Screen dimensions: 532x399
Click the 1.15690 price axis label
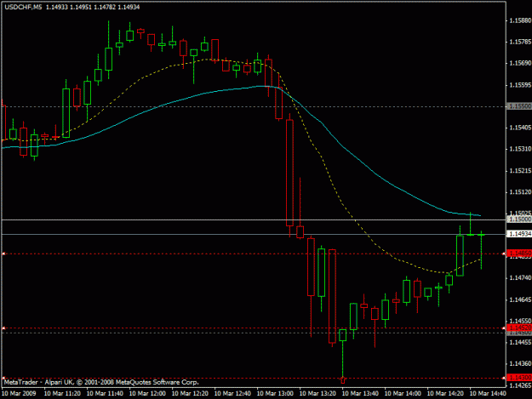pyautogui.click(x=520, y=64)
